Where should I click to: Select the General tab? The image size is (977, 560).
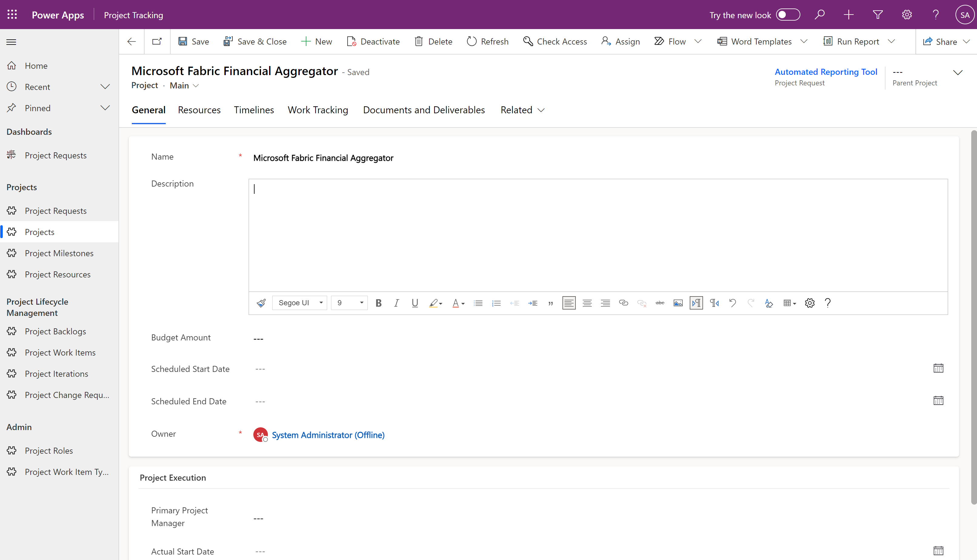(x=148, y=110)
